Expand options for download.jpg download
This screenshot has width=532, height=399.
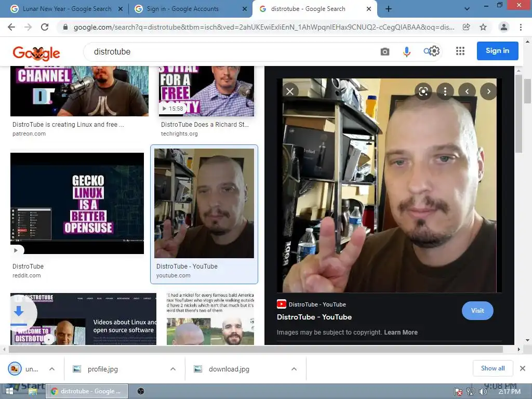coord(294,369)
